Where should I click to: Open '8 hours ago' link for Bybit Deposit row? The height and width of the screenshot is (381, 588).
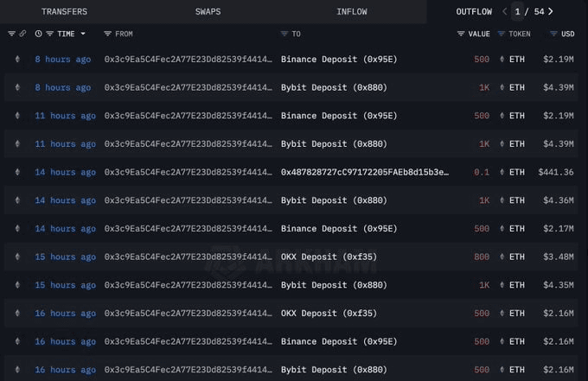pyautogui.click(x=63, y=87)
